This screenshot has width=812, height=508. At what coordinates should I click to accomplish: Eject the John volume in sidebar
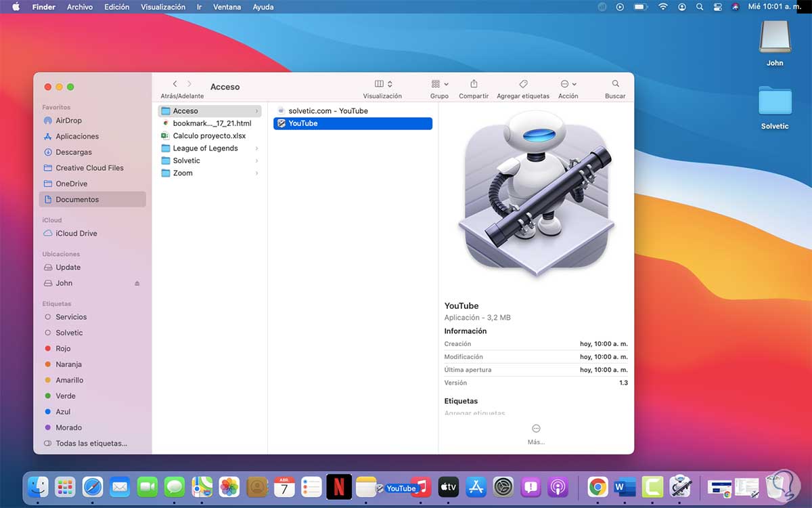coord(137,283)
